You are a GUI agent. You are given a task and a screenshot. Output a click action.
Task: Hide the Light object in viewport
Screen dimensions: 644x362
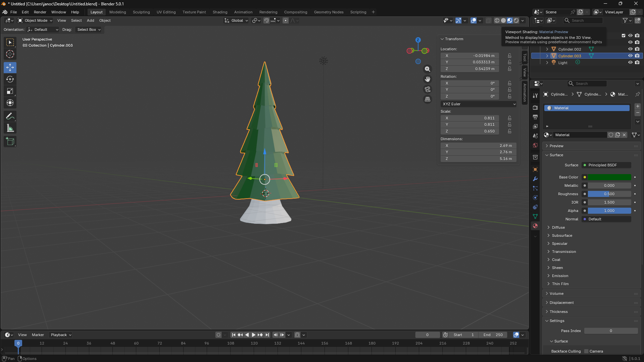(630, 63)
